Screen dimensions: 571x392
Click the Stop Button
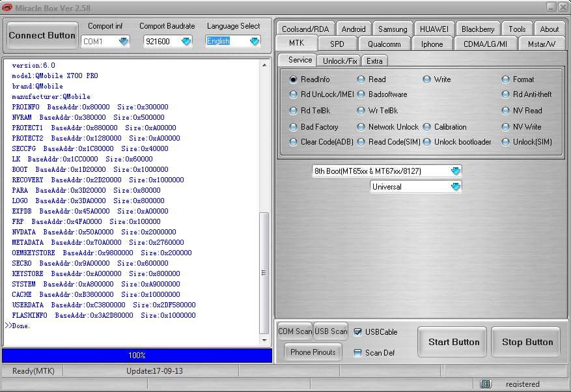point(527,342)
